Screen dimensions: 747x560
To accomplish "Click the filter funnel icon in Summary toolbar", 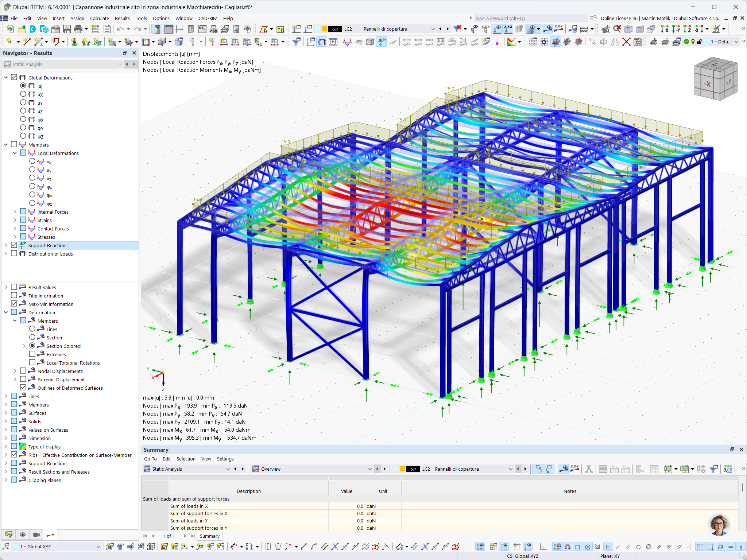I will 714,469.
